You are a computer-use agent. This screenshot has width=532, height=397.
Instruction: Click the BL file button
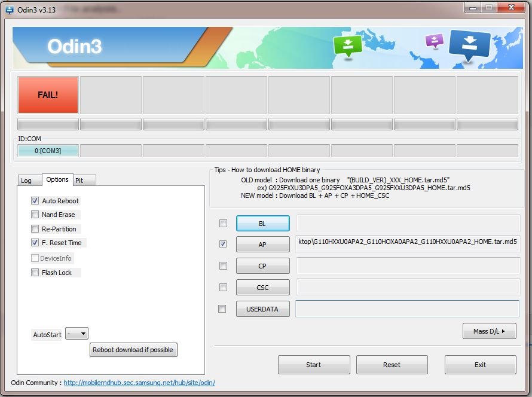point(263,223)
